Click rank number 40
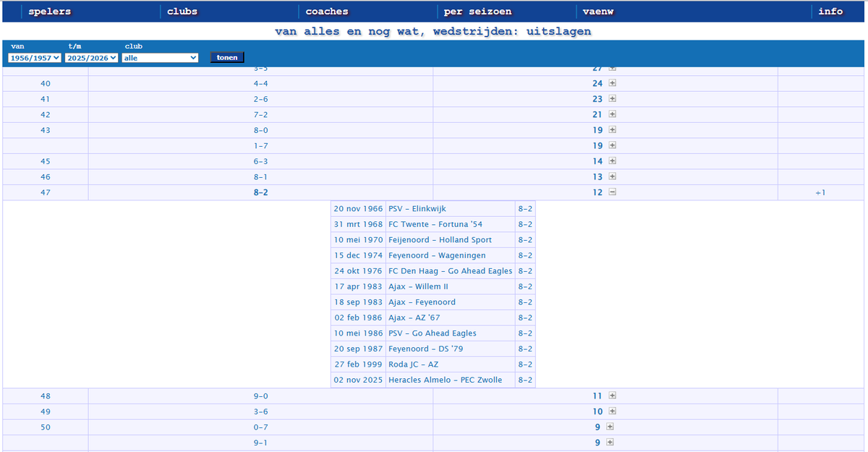The width and height of the screenshot is (868, 452). [x=45, y=83]
